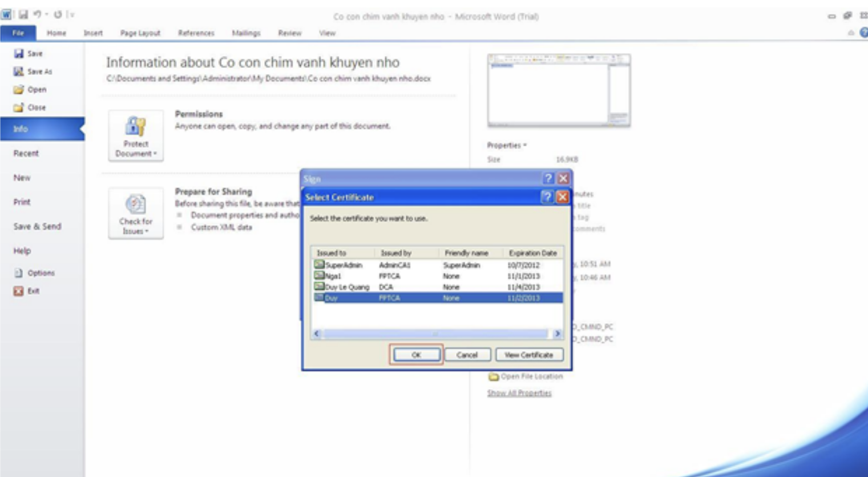Screen dimensions: 868x477
Task: Click Show All Properties link
Action: point(519,393)
